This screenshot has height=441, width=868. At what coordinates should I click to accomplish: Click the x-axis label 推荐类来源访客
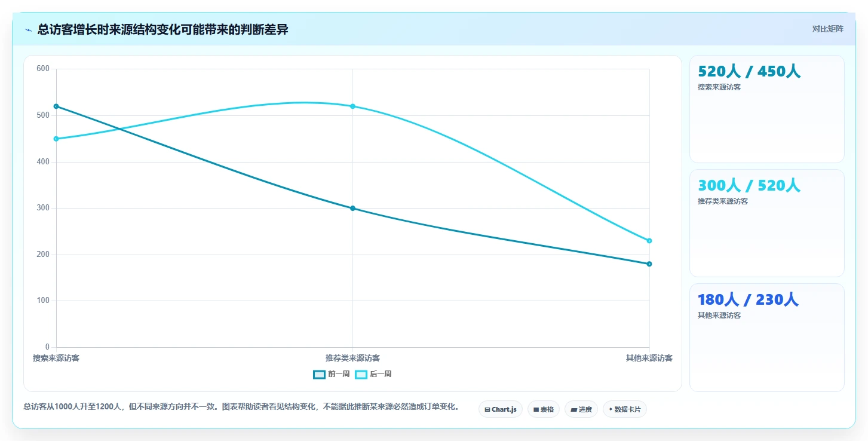[x=352, y=358]
